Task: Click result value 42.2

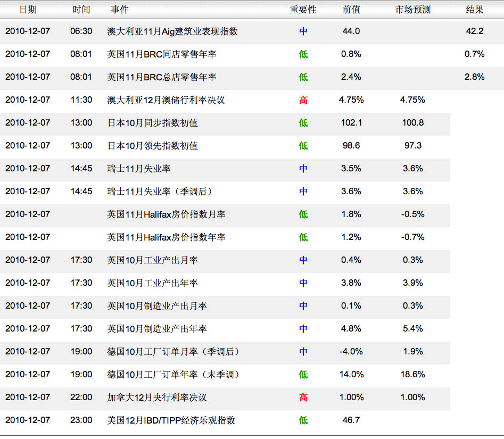Action: pos(475,31)
